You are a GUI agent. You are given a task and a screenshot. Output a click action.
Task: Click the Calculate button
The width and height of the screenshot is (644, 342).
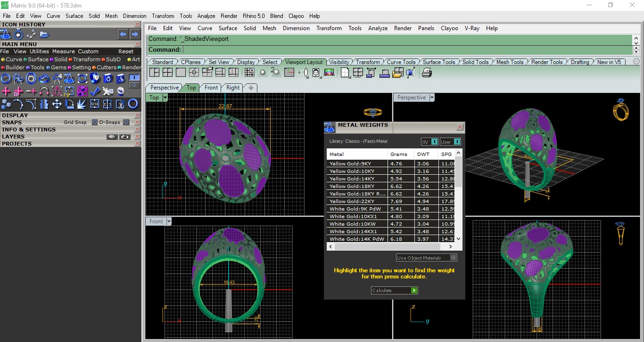(395, 290)
